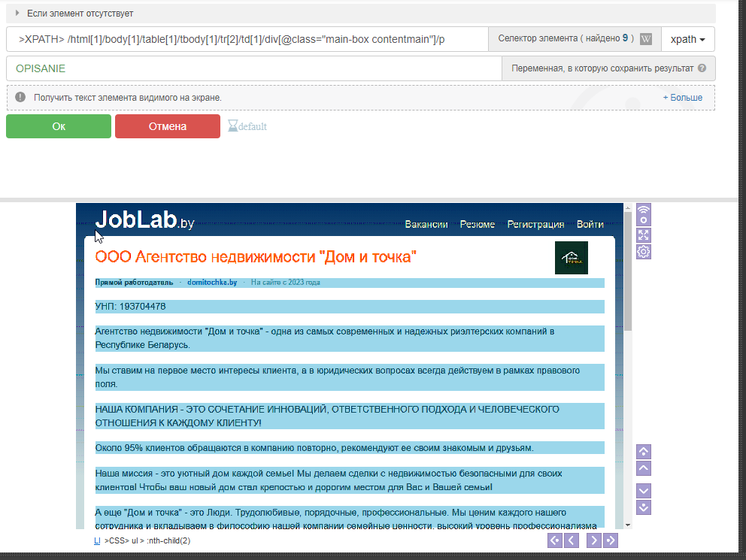746x560 pixels.
Task: Click the scroll left arrow icon
Action: click(572, 540)
